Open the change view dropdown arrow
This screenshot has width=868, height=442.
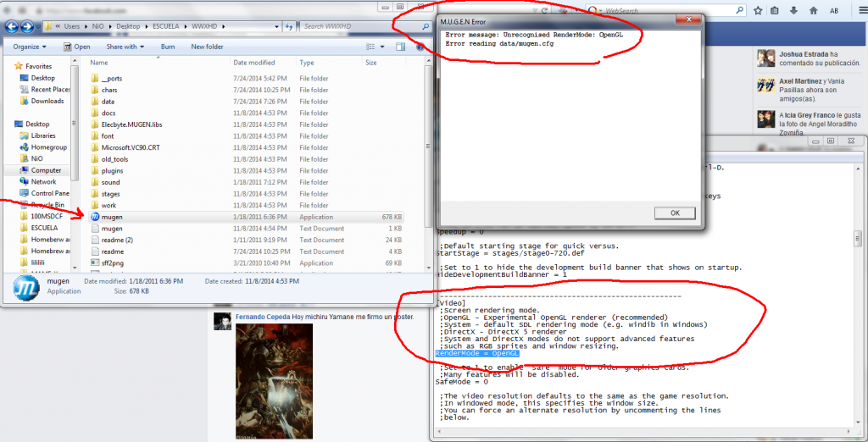[383, 47]
